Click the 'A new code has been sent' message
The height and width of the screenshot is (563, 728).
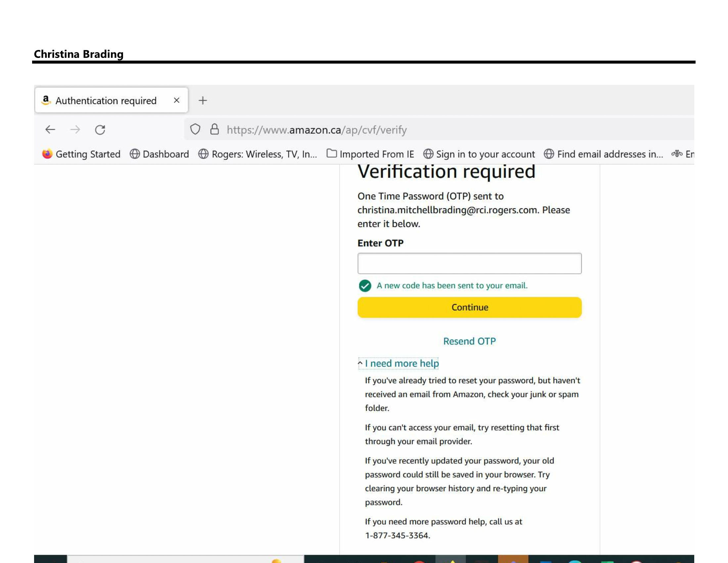coord(452,285)
